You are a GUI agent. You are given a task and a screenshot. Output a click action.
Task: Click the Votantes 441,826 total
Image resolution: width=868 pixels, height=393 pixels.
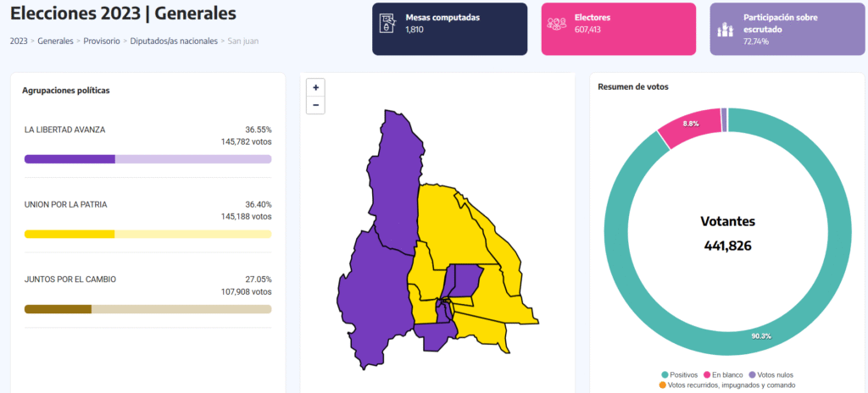point(727,234)
